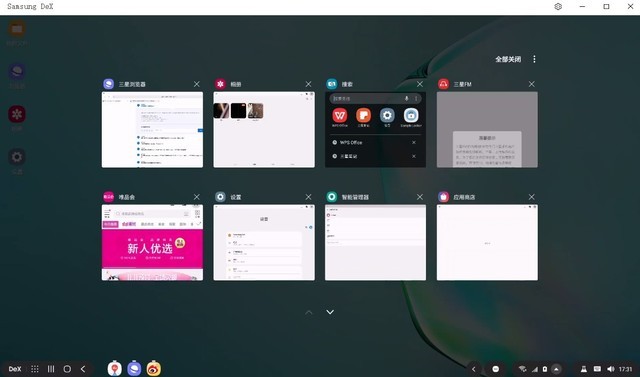
Task: Click the recents button on the taskbar
Action: click(x=51, y=369)
